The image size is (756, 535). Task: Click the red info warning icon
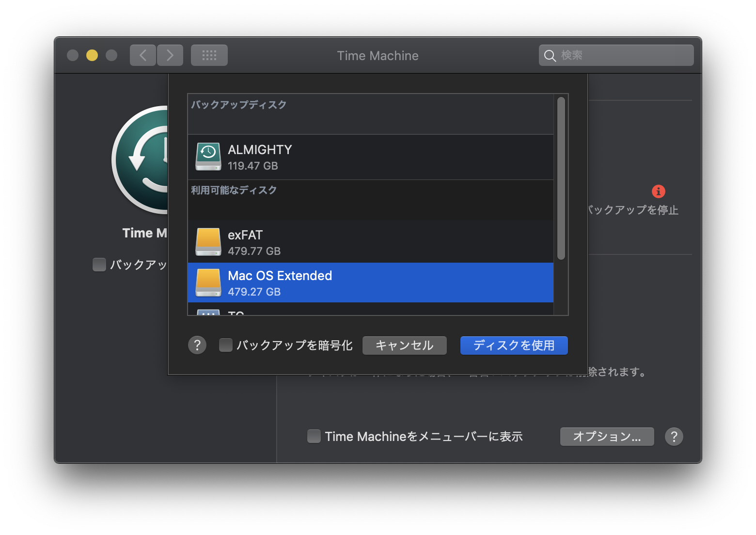(659, 191)
